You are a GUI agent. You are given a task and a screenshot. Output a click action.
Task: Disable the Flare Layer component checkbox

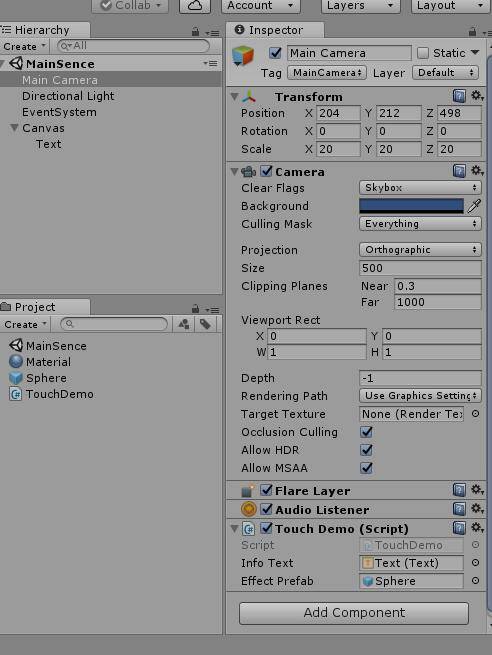coord(266,490)
